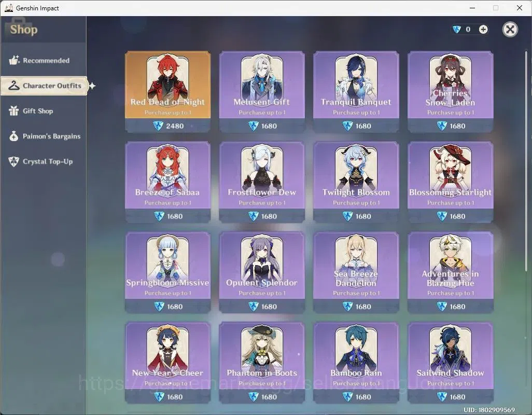Click the Character Outfits hanger icon
Image resolution: width=532 pixels, height=415 pixels.
(x=14, y=86)
